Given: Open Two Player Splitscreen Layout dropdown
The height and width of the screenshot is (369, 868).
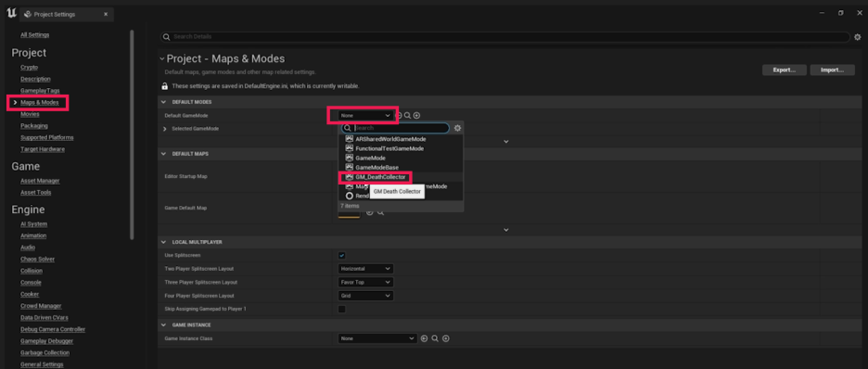Looking at the screenshot, I should coord(366,268).
